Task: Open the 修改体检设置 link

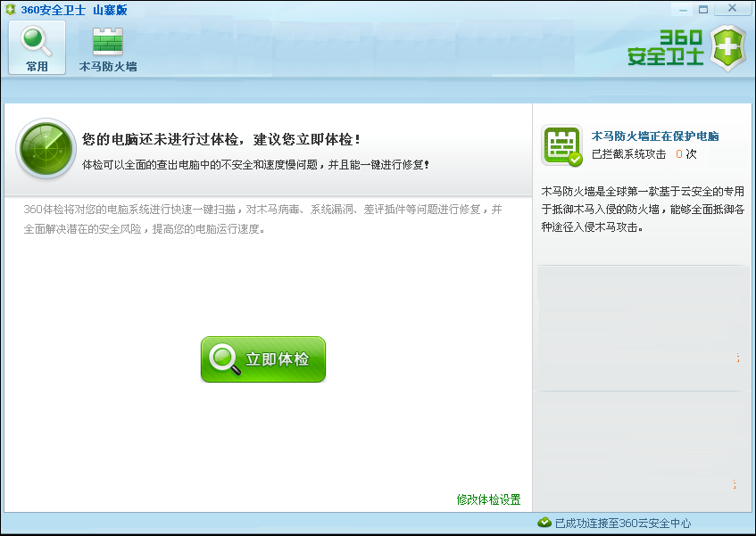Action: (x=488, y=499)
